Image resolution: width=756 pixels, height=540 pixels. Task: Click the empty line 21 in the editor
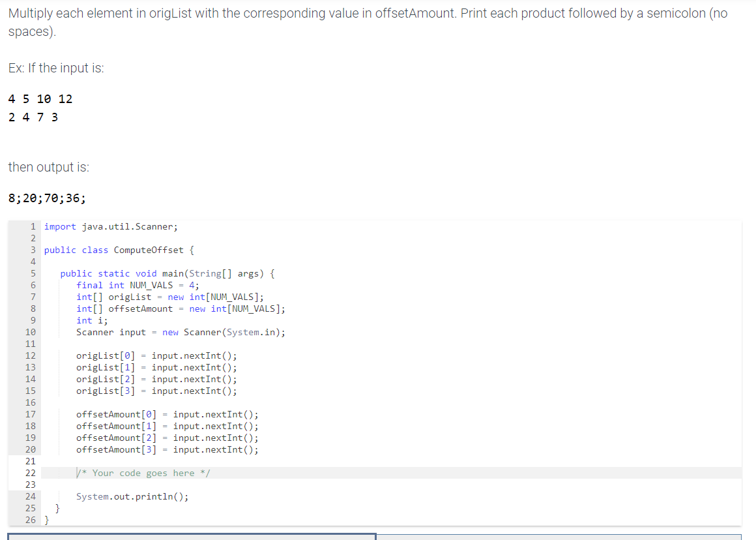click(x=130, y=461)
